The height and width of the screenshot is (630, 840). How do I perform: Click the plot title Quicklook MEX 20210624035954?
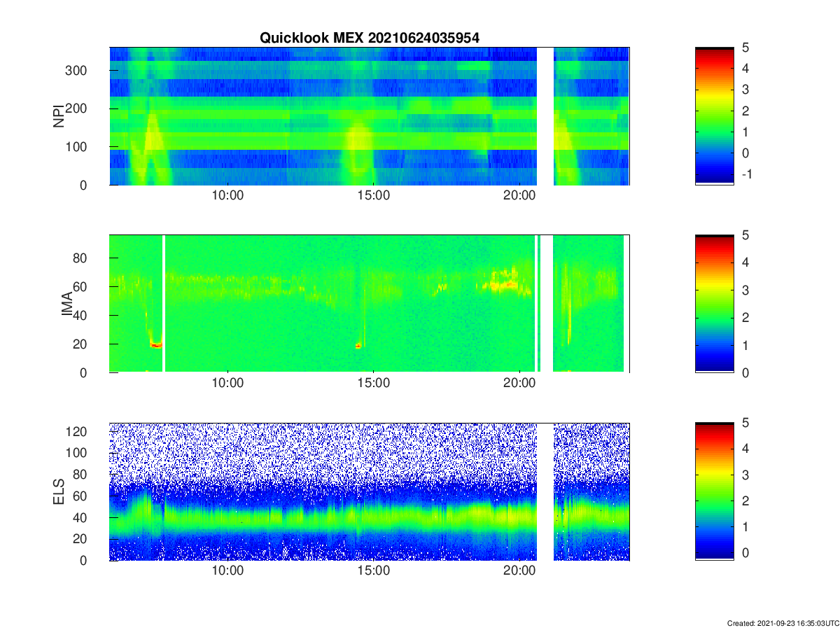coord(370,38)
